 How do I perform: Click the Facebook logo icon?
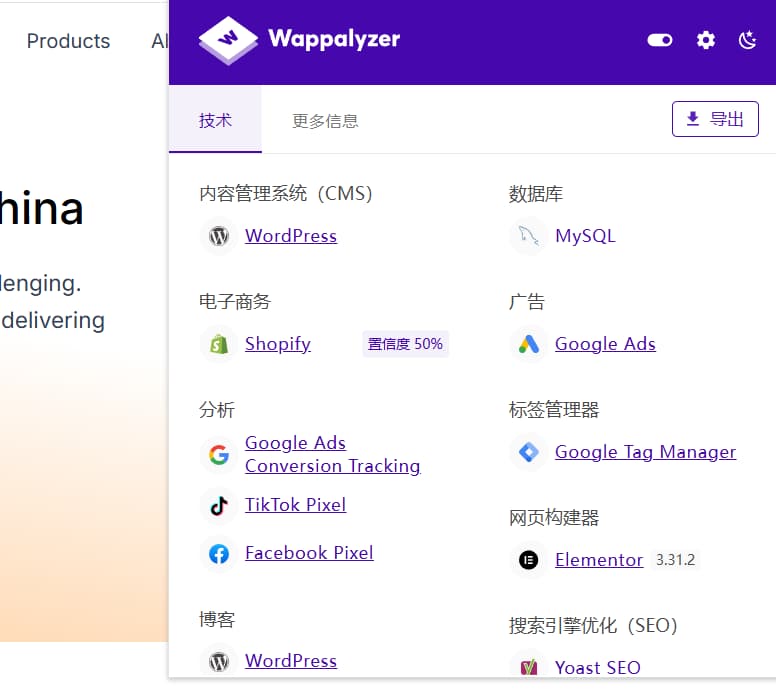(x=219, y=553)
